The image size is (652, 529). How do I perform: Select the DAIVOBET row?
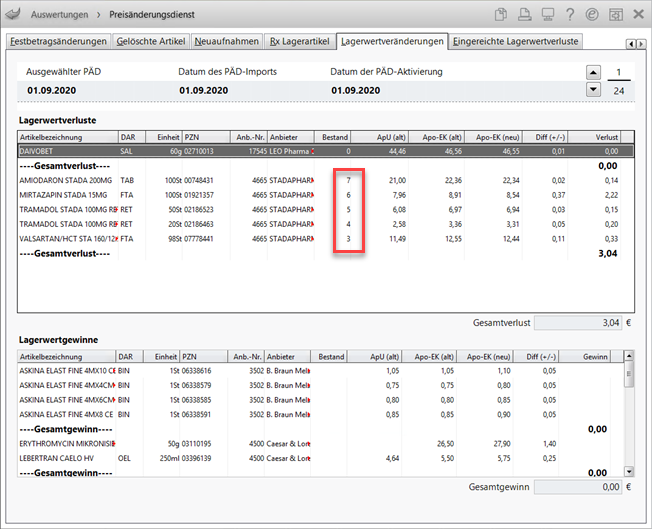[326, 151]
